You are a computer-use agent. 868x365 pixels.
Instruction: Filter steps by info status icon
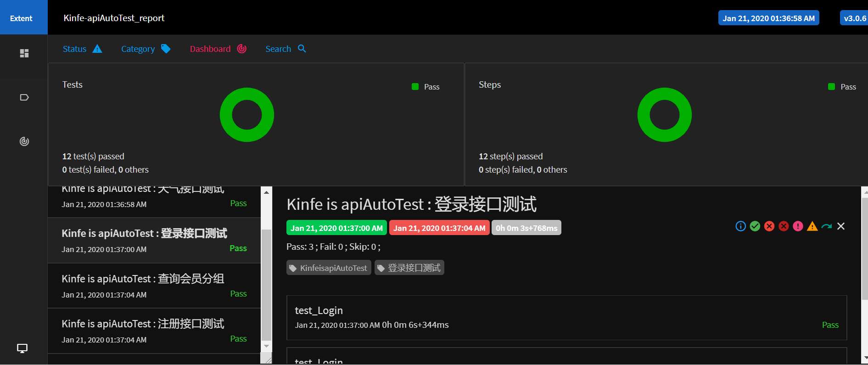pos(740,226)
